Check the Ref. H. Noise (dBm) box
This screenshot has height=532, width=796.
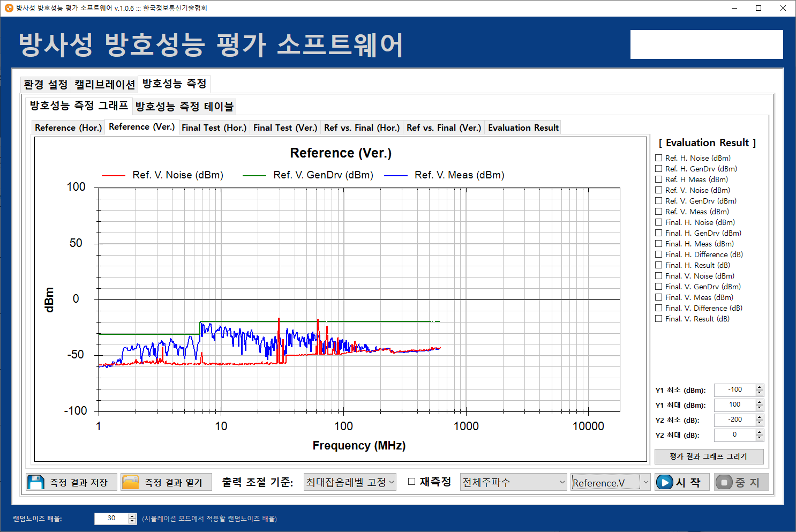(x=659, y=158)
